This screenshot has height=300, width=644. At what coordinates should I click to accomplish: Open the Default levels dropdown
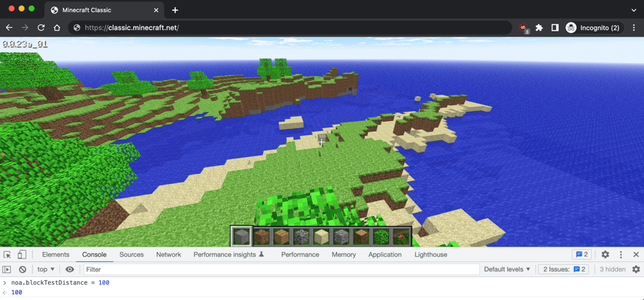[507, 270]
